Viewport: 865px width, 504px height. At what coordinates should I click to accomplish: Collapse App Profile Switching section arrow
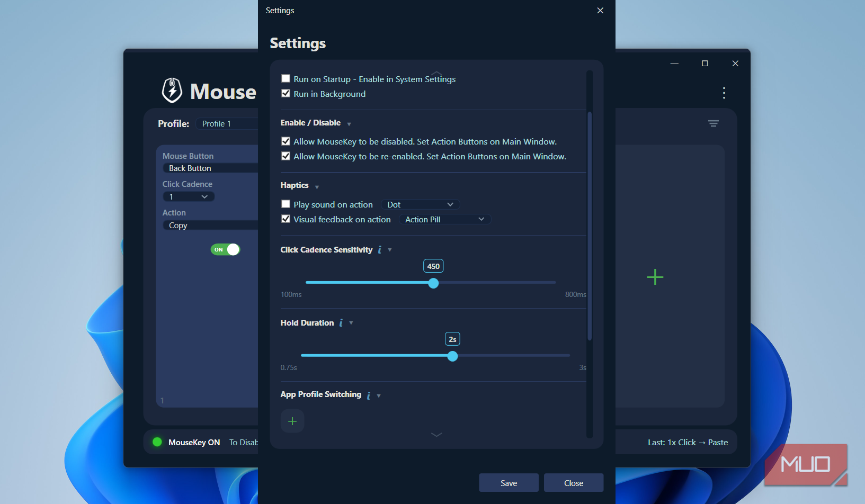(379, 395)
